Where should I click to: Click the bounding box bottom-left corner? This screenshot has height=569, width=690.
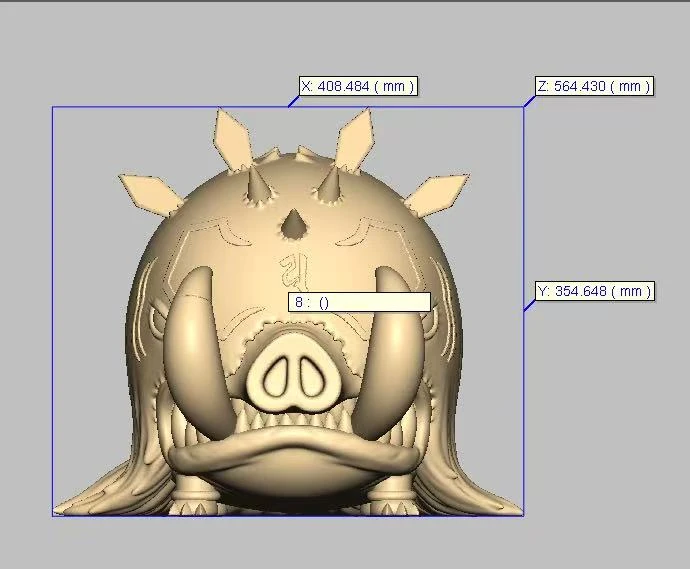click(x=53, y=516)
